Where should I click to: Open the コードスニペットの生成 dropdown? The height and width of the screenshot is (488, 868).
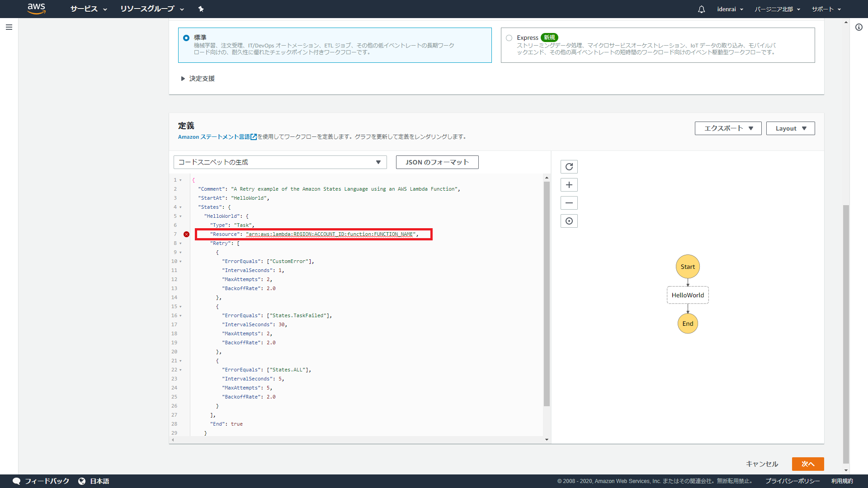click(x=280, y=162)
